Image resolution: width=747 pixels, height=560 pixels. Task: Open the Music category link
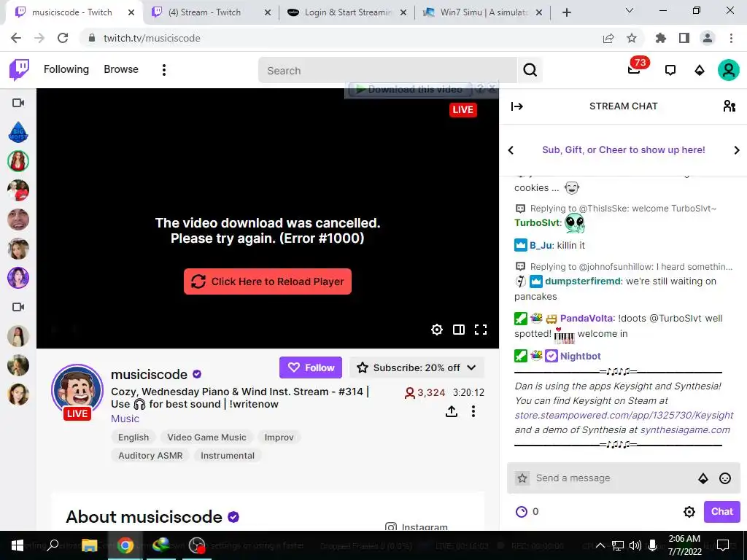(x=125, y=419)
